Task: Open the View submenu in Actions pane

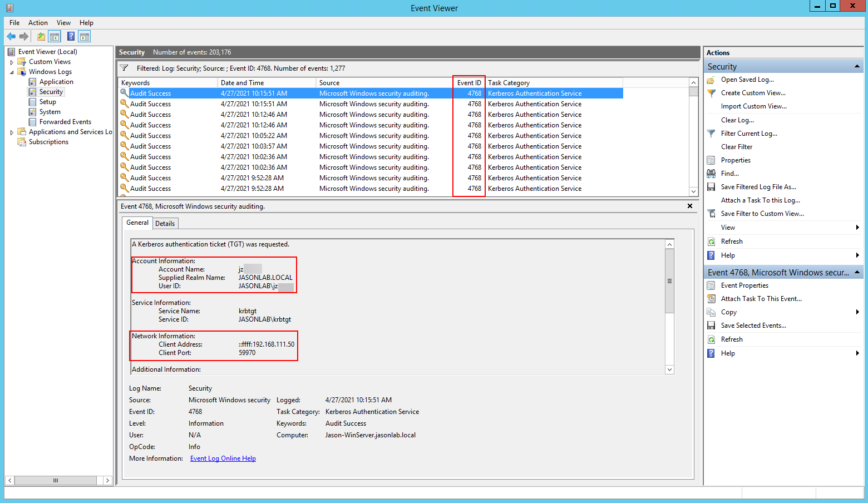Action: [x=727, y=227]
